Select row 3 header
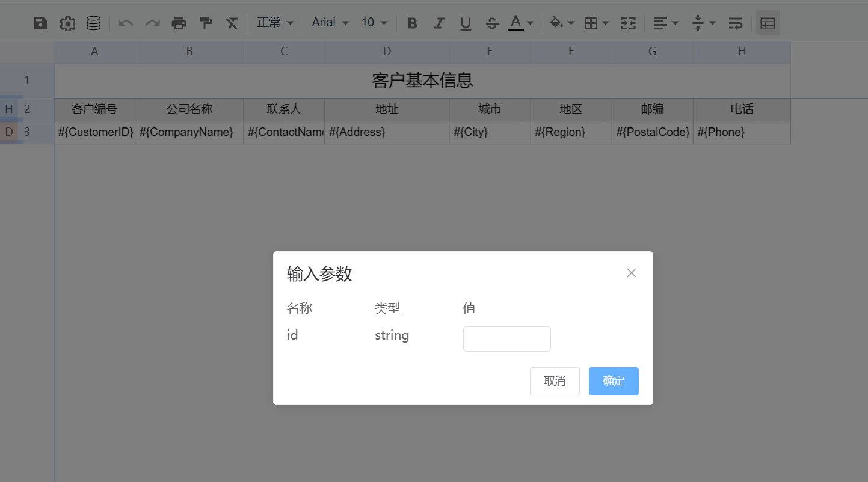Viewport: 868px width, 482px height. [27, 132]
